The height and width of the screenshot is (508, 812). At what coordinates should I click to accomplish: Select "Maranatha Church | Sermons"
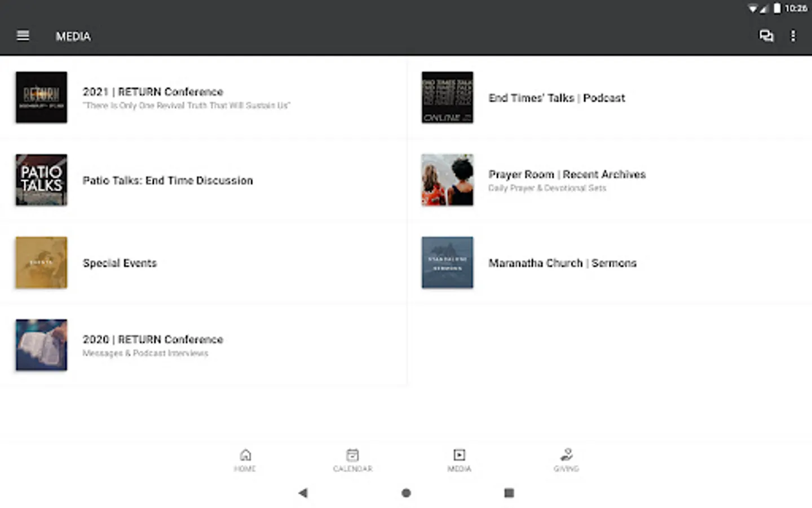point(562,263)
